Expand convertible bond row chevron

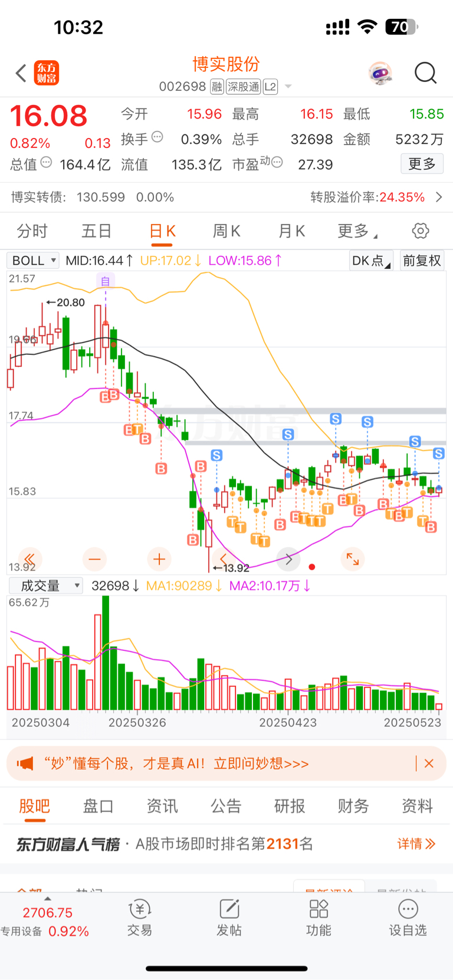(439, 197)
